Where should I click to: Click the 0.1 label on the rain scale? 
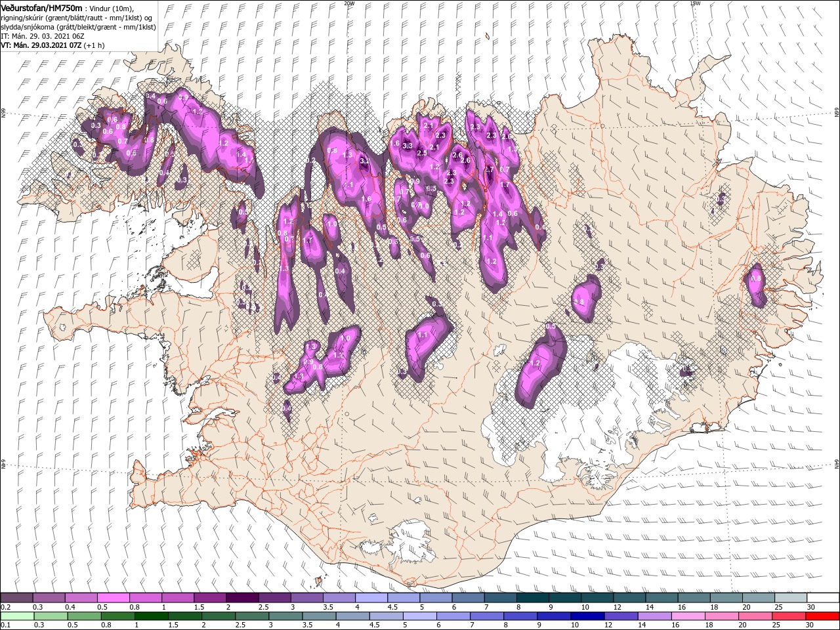point(5,625)
